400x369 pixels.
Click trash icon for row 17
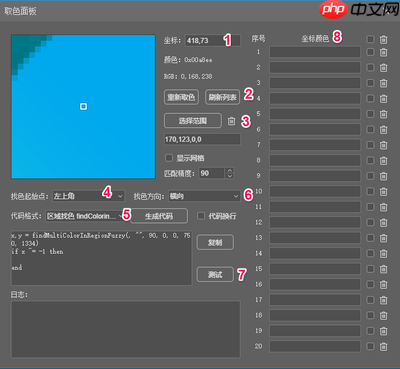point(383,300)
